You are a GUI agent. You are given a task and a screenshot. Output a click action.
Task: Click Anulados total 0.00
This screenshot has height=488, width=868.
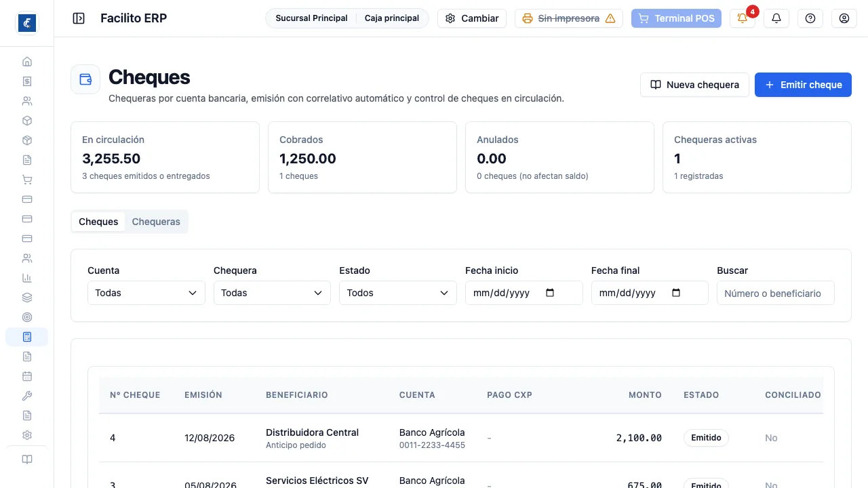tap(492, 159)
